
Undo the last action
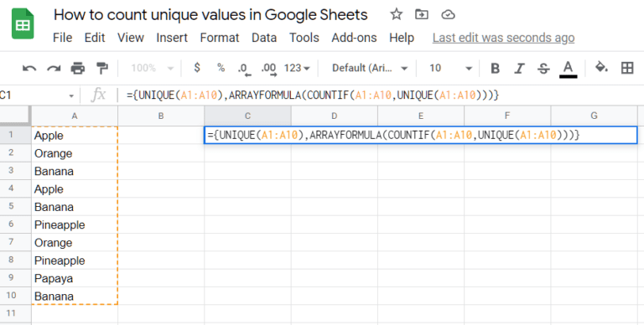tap(29, 68)
